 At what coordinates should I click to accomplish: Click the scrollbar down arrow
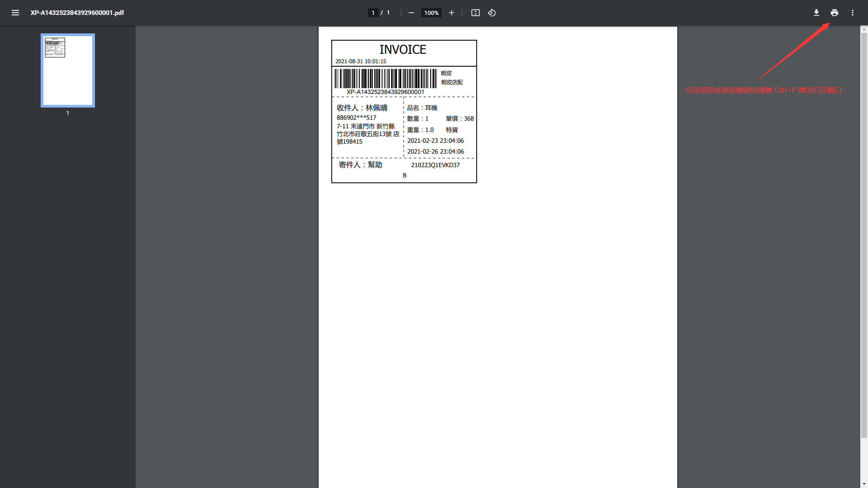tap(864, 484)
